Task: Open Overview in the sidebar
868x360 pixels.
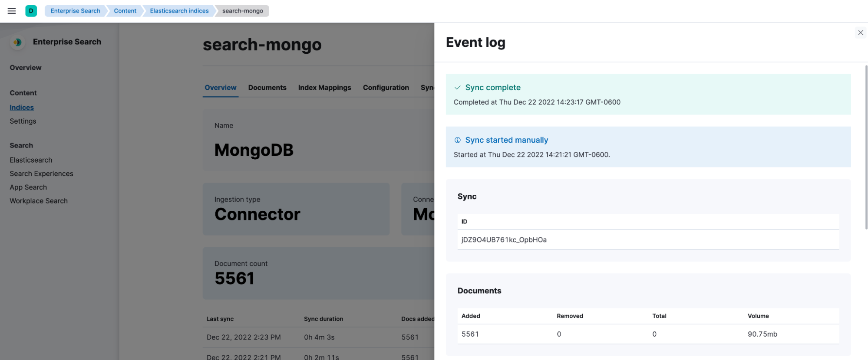Action: click(x=26, y=68)
